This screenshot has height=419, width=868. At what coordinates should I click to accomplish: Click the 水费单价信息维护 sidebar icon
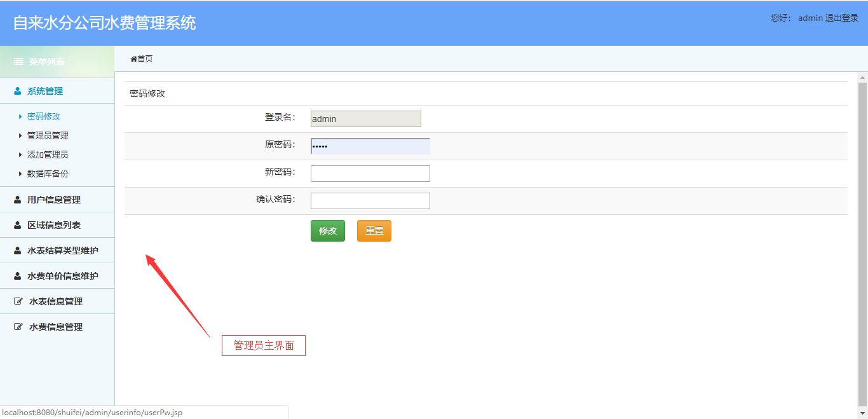[x=17, y=275]
